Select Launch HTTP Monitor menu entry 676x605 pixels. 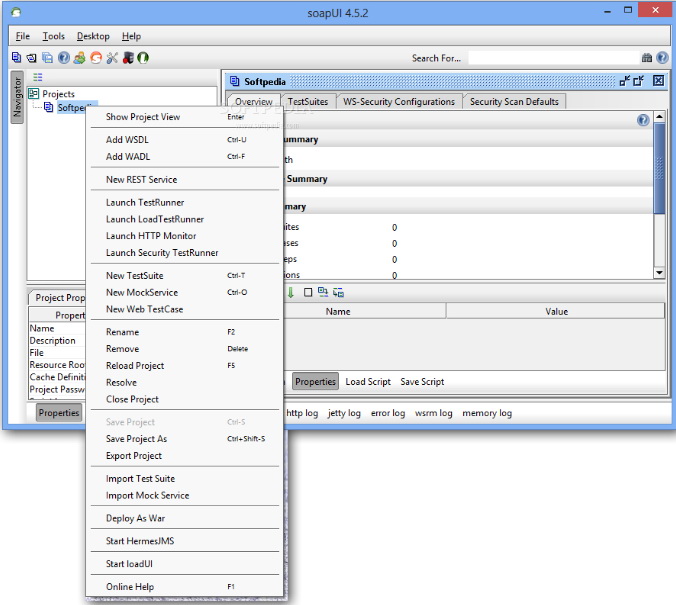[185, 236]
